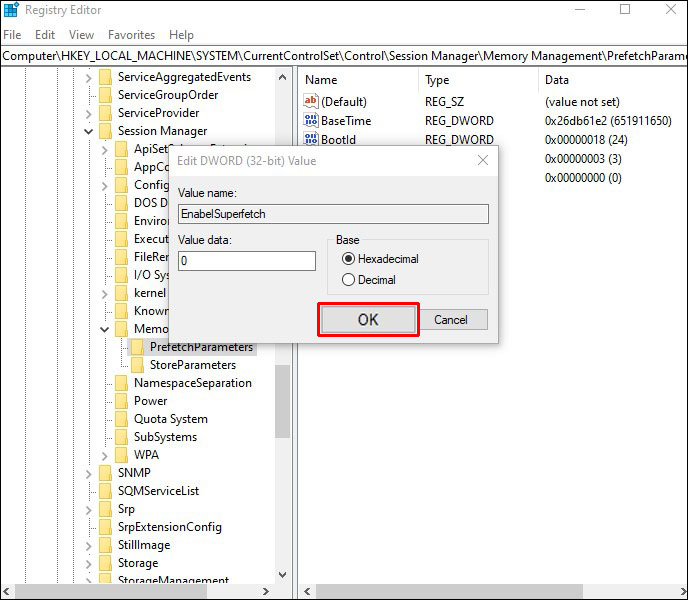Confirm the DWORD edit with OK

368,320
